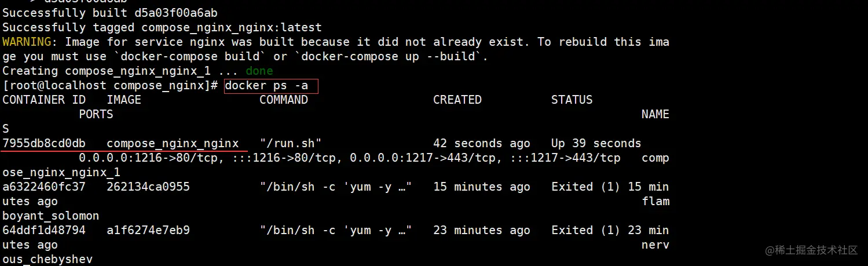Click the STATUS column header

pos(572,100)
